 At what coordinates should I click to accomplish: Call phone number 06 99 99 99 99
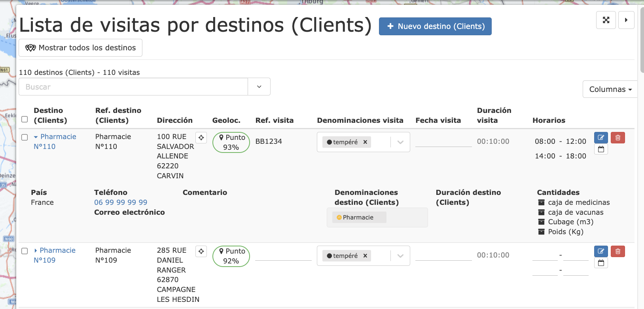point(121,202)
